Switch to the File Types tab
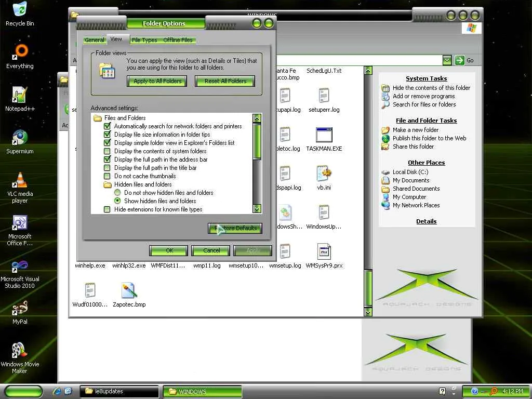 [144, 40]
